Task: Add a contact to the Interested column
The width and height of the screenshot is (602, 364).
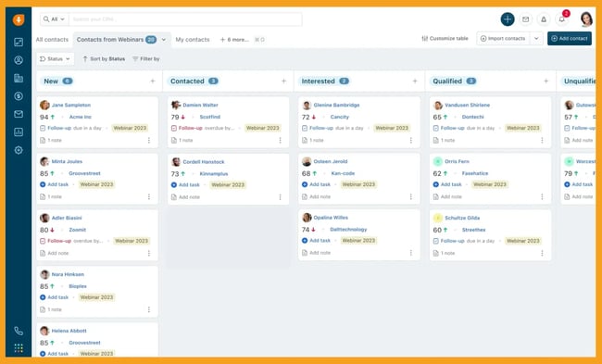Action: (415, 81)
